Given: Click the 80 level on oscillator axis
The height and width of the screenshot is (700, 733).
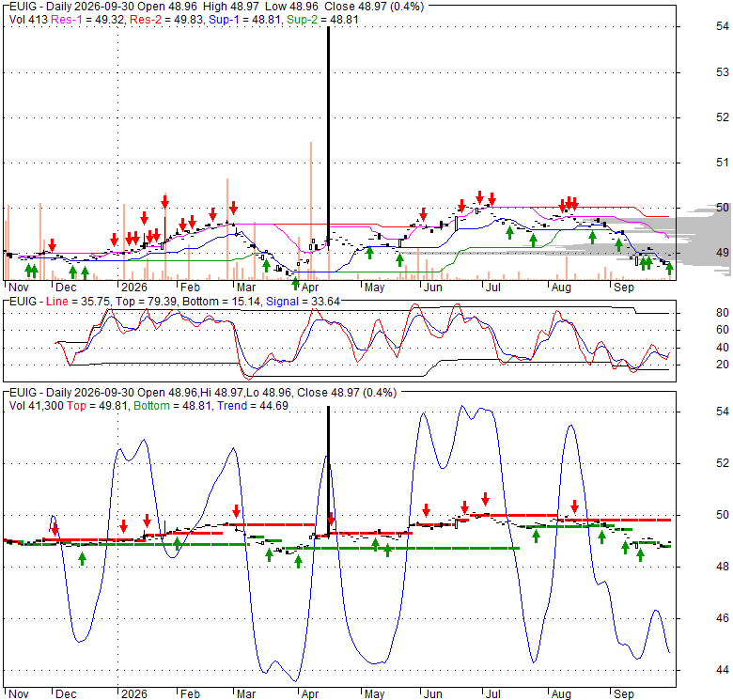Looking at the screenshot, I should pos(723,313).
